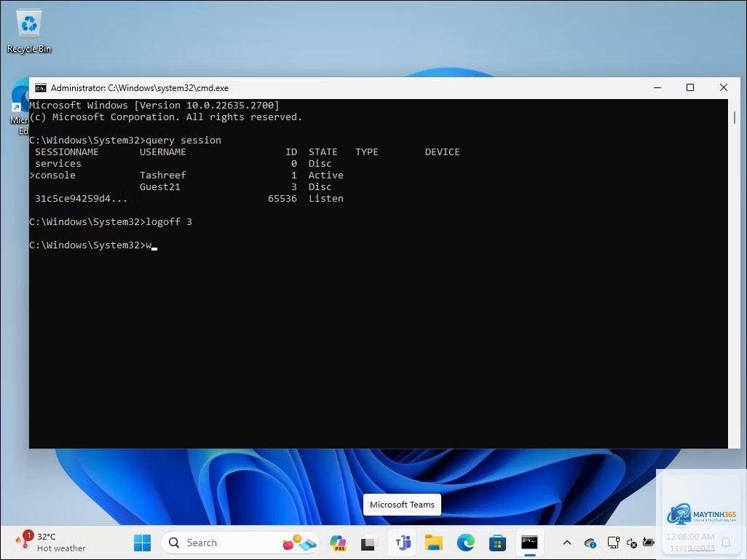Select the Recycle Bin desktop icon
Image resolution: width=747 pixels, height=560 pixels.
point(29,31)
